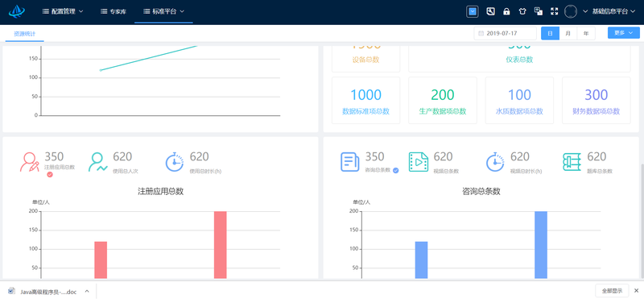Click the Word doc icon in download bar

click(x=12, y=291)
